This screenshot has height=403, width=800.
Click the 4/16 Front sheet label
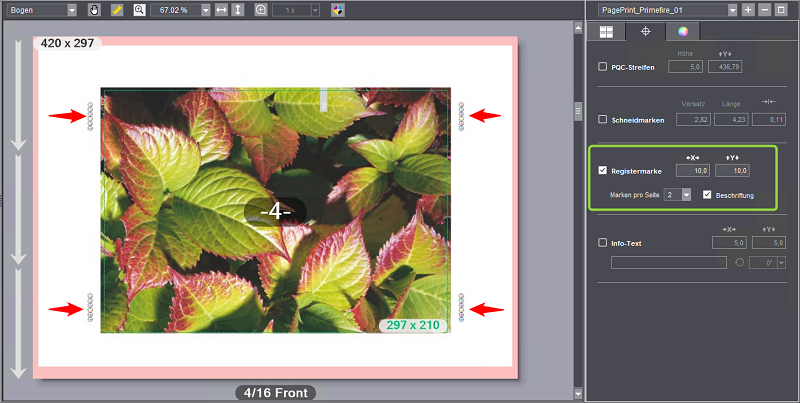coord(276,393)
